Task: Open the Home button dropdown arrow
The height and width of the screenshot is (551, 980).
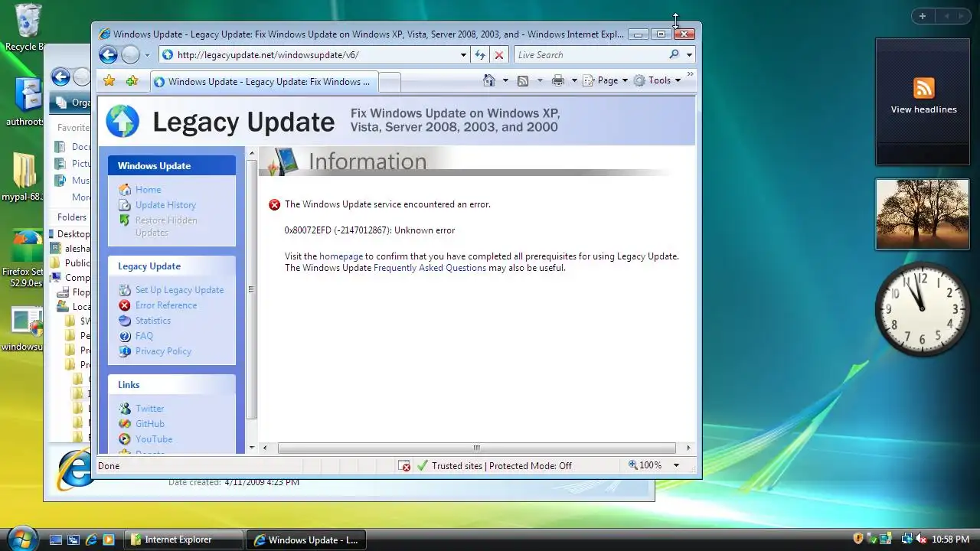Action: point(505,80)
